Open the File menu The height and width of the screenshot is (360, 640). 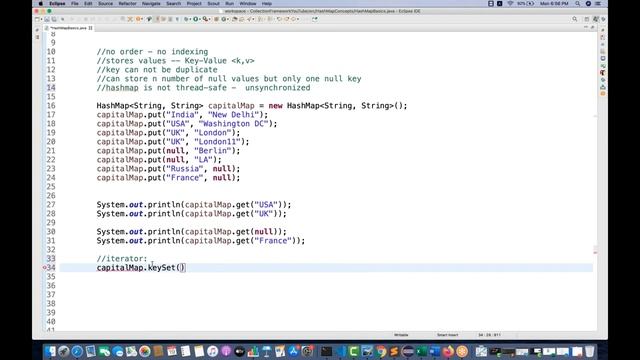(x=75, y=4)
